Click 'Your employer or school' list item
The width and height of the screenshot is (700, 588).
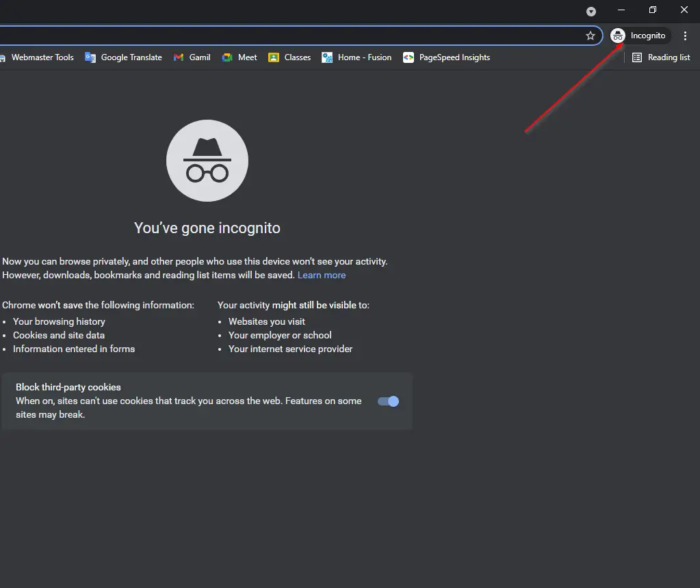coord(280,336)
